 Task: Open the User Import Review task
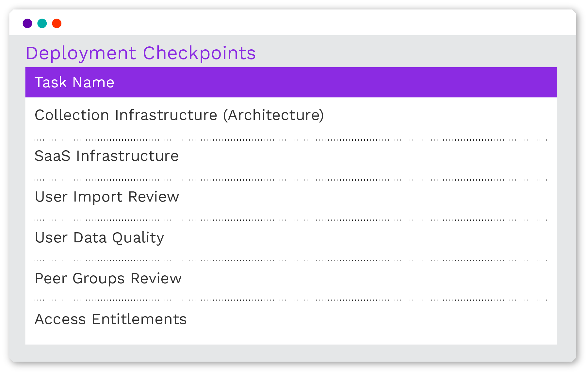(107, 197)
